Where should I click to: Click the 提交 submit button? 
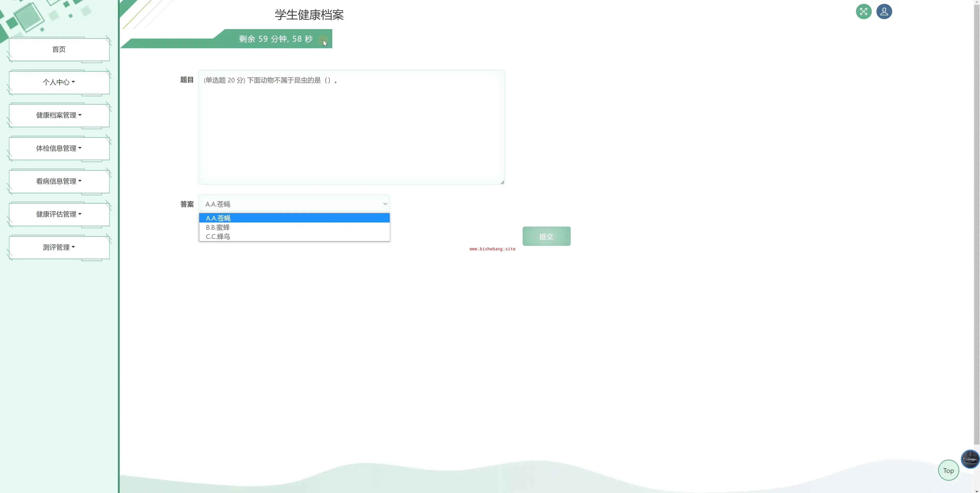[546, 237]
